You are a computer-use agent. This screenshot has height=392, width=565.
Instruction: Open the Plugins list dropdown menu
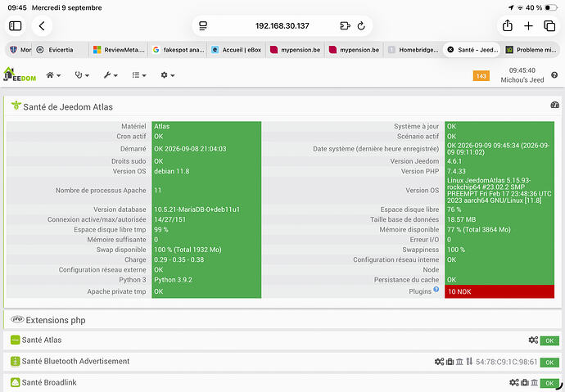139,74
